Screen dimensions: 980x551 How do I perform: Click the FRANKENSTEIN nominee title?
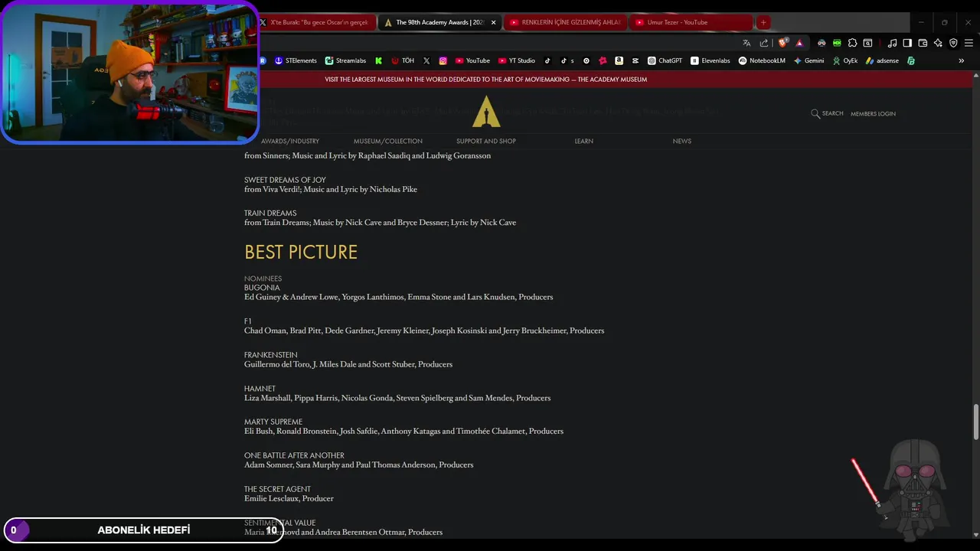271,355
